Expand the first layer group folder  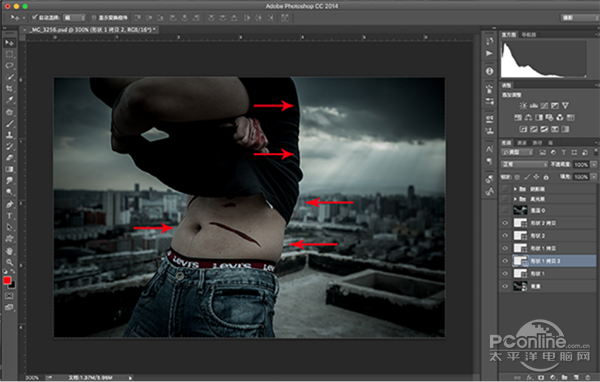(x=515, y=189)
